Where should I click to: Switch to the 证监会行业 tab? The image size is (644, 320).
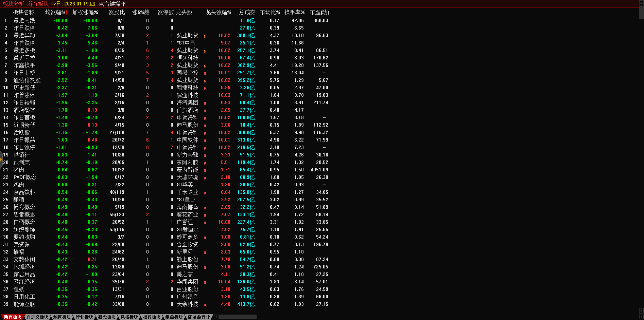coord(199,317)
